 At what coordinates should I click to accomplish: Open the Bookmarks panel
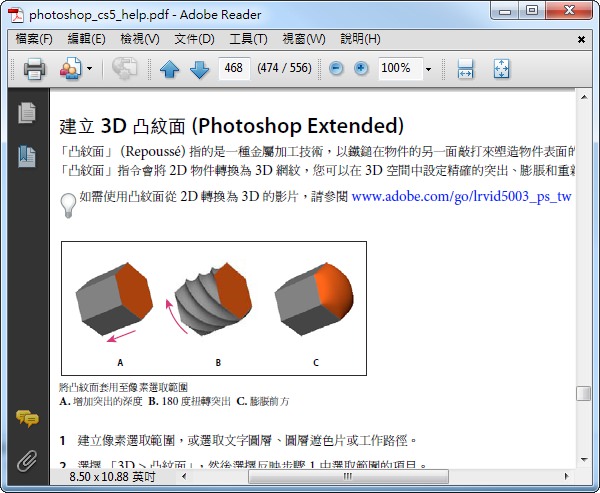click(x=27, y=156)
